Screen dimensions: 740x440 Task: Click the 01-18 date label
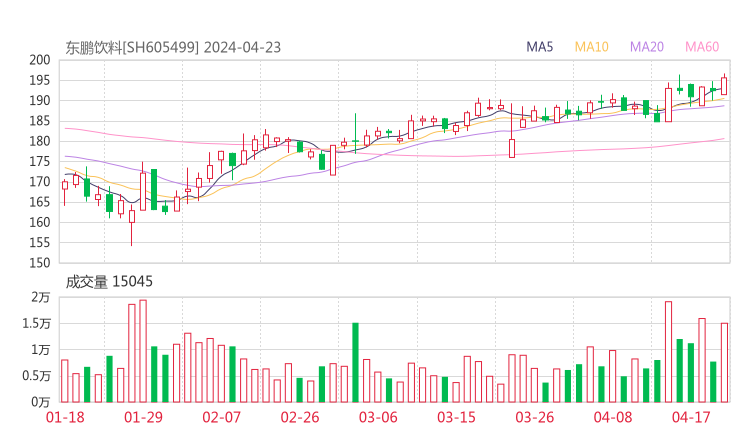pyautogui.click(x=65, y=417)
